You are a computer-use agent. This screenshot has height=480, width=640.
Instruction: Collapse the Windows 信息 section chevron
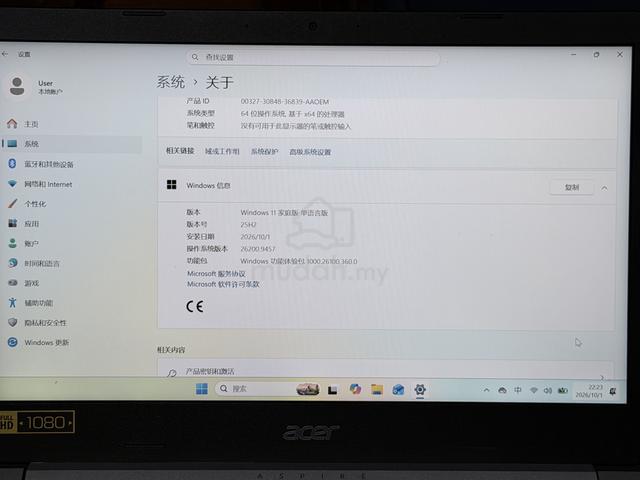[x=604, y=188]
